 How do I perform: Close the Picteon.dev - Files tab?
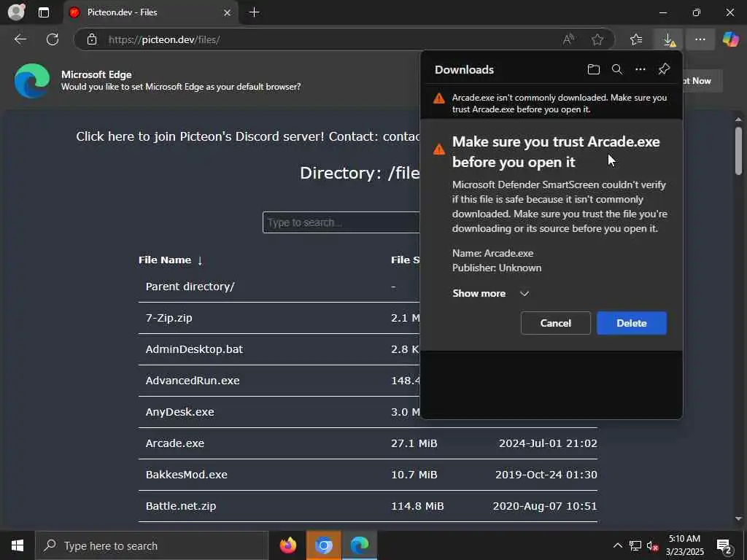[228, 13]
